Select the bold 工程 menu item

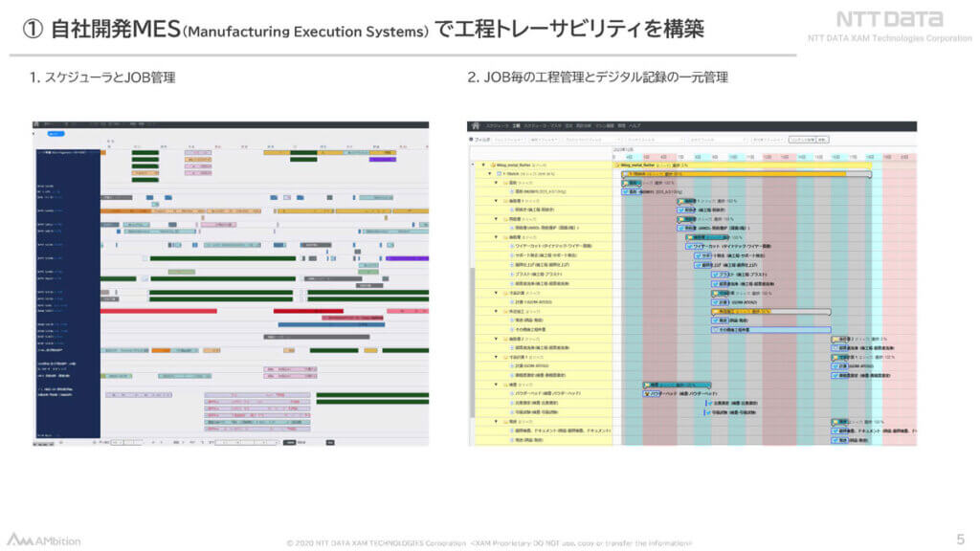coord(516,125)
